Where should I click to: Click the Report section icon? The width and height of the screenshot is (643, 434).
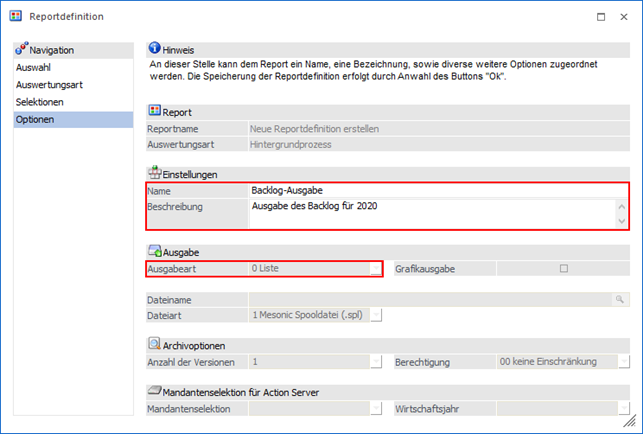(155, 112)
